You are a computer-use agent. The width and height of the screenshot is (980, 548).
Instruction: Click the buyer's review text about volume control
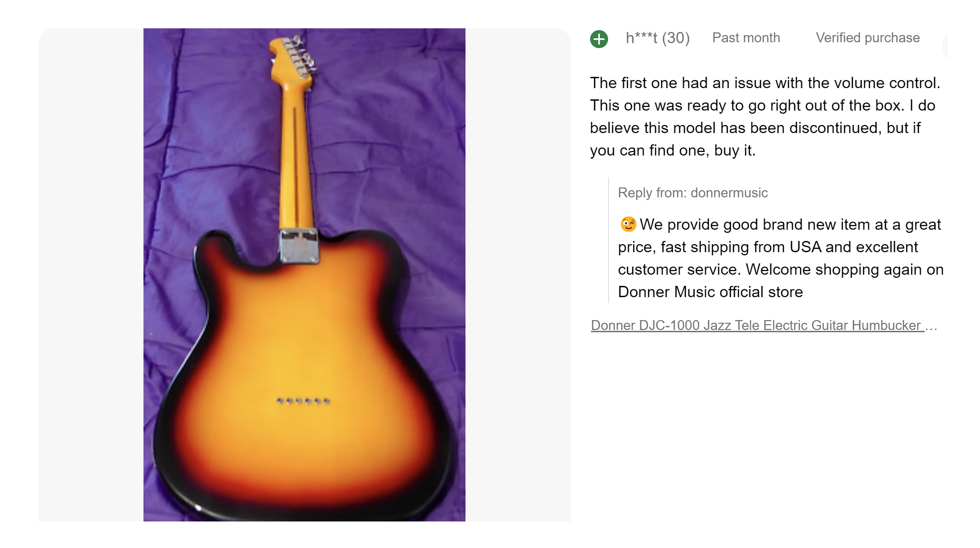point(765,116)
